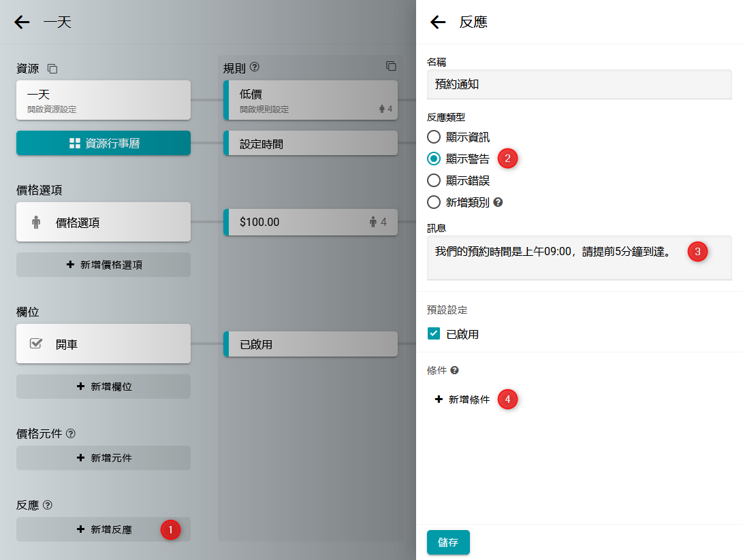Viewport: 743px width, 560px height.
Task: Uncheck the 已啟用 checkbox
Action: pos(434,333)
